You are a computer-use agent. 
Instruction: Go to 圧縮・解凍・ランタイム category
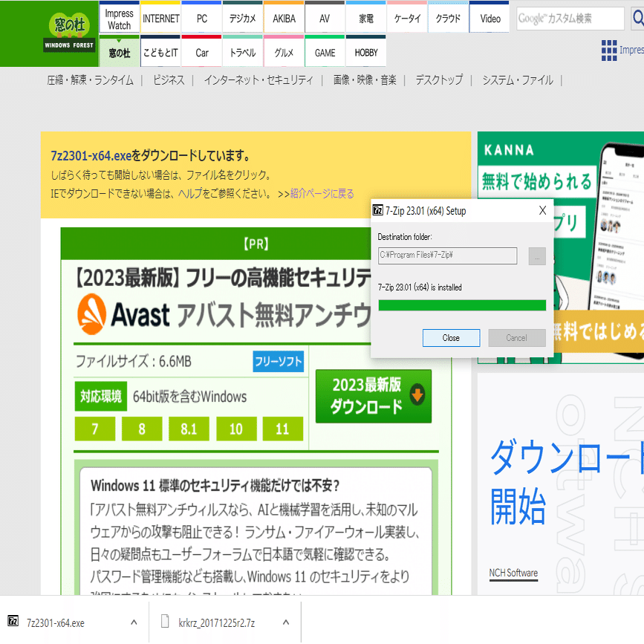click(91, 80)
